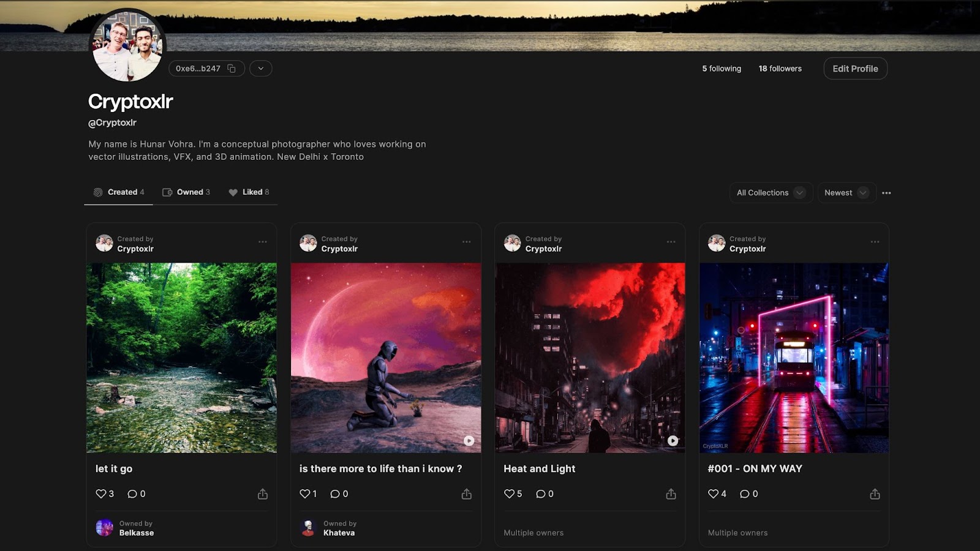This screenshot has height=551, width=980.
Task: Open comments on is there more to life
Action: click(x=335, y=493)
